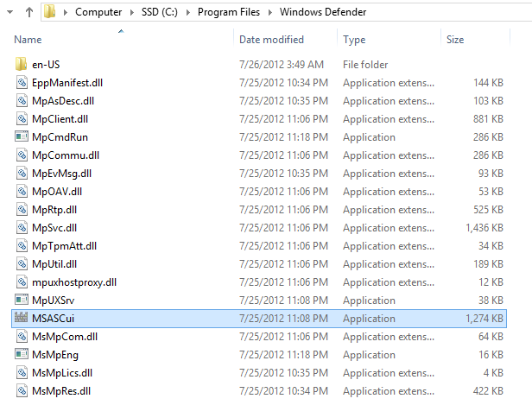This screenshot has width=532, height=405.
Task: Select the EppManifest.dll file icon
Action: pos(22,82)
